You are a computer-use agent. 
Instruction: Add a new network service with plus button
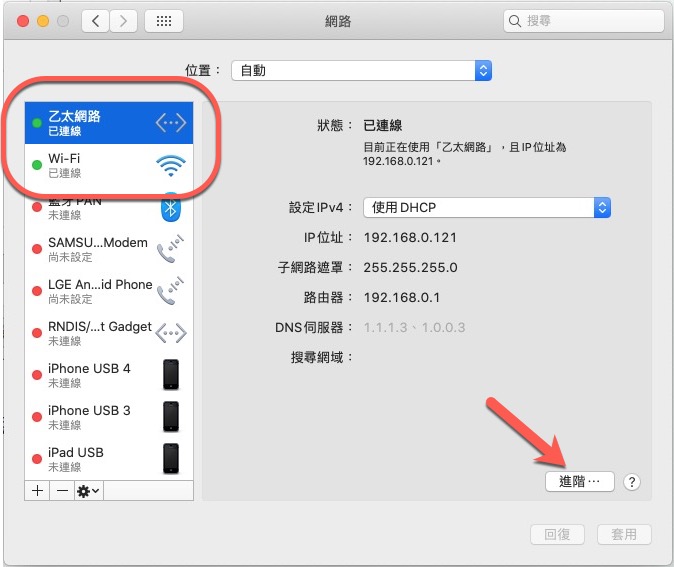[x=37, y=490]
